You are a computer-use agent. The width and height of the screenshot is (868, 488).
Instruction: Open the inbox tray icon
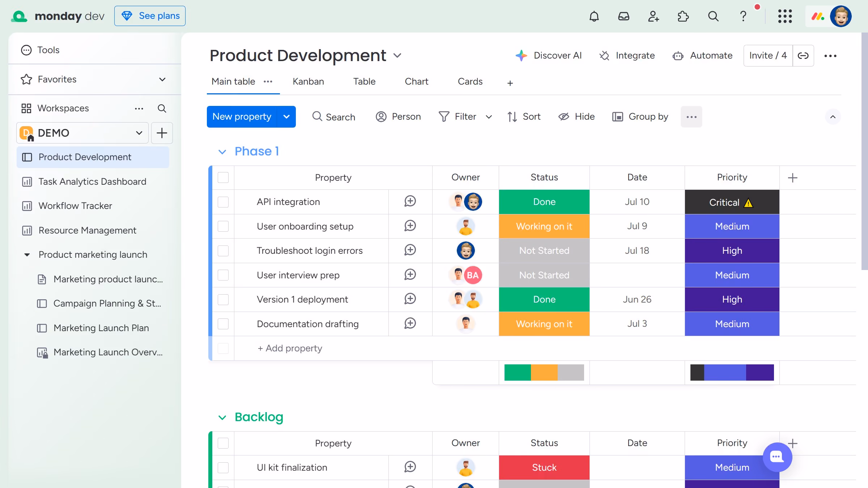click(624, 16)
